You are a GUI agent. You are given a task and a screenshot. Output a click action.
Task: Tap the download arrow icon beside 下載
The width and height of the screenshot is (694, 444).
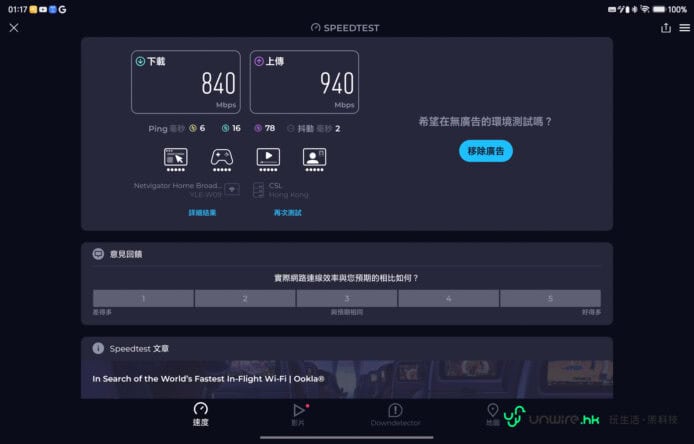[x=140, y=61]
